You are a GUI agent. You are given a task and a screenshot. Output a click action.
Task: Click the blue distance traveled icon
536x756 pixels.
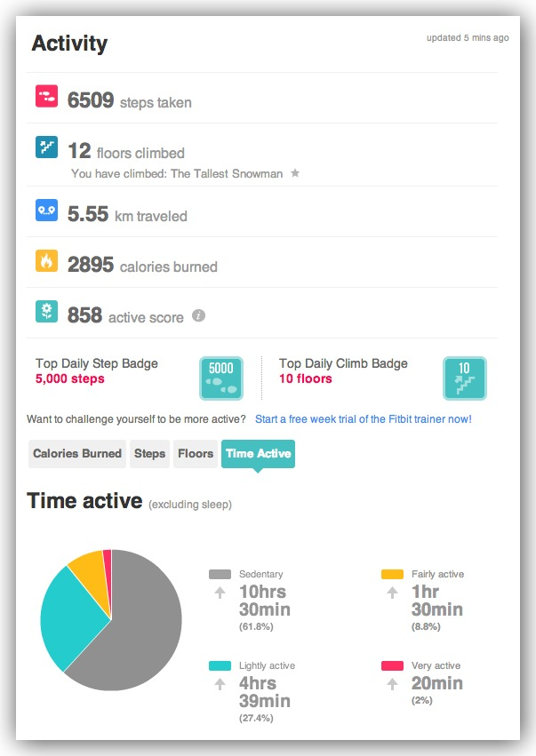click(x=46, y=211)
